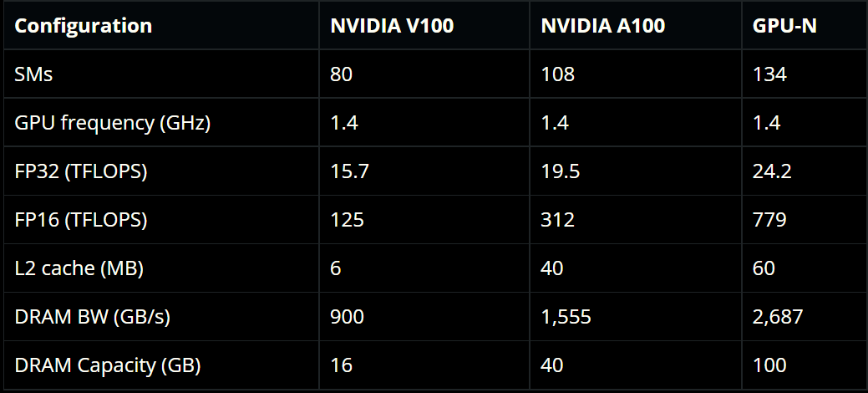Click the Configuration column header

coord(84,26)
